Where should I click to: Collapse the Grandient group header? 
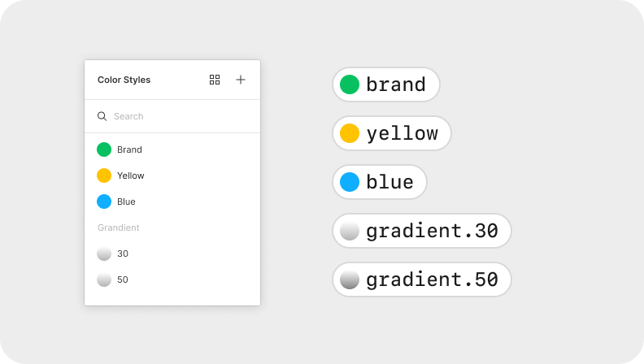click(119, 227)
